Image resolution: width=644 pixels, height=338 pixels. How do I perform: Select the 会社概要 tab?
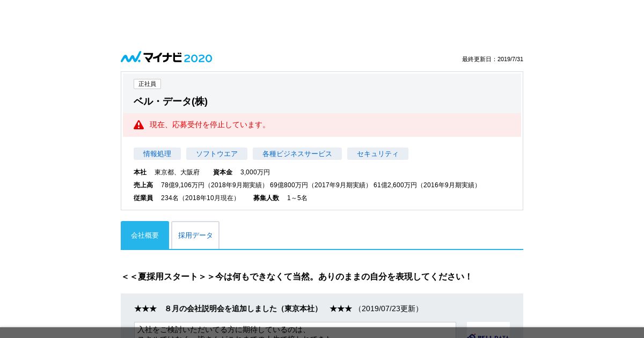pyautogui.click(x=145, y=235)
